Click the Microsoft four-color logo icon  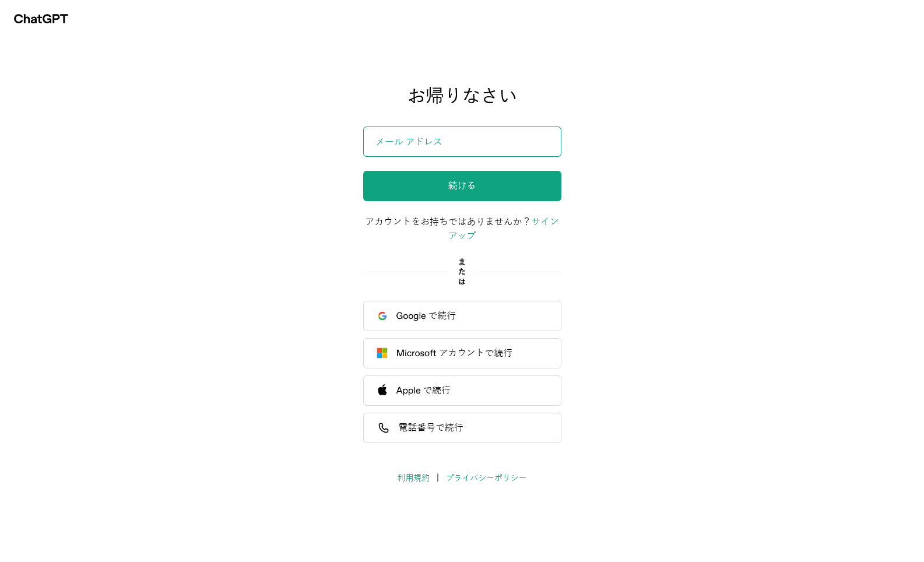tap(382, 353)
